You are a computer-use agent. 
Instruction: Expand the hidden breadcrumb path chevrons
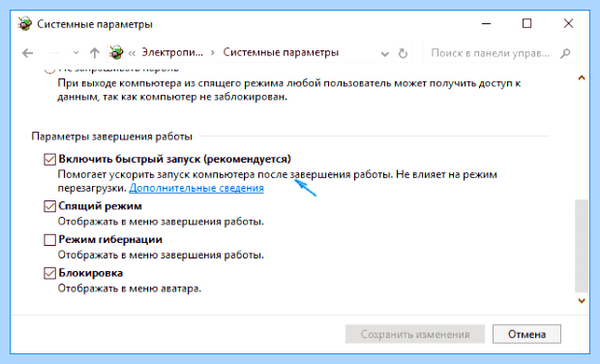click(x=132, y=53)
